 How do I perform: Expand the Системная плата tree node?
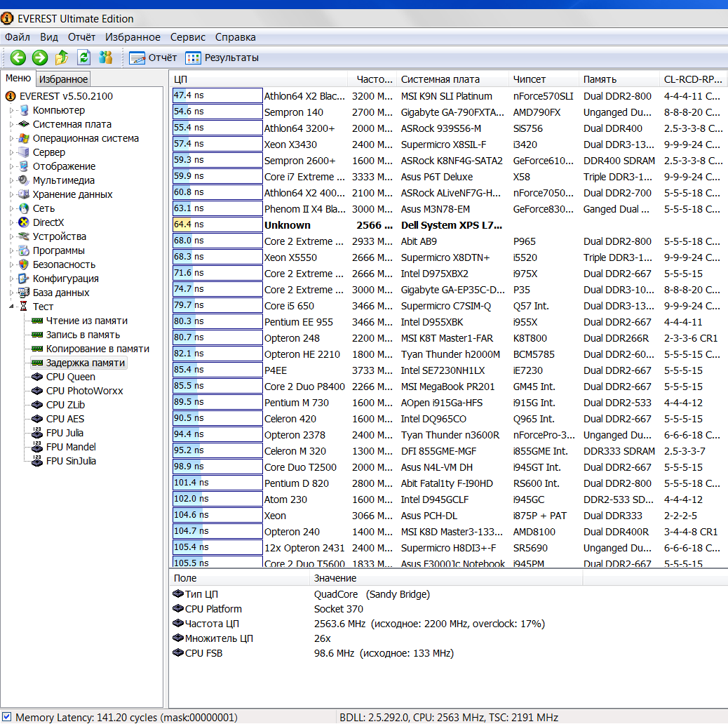pyautogui.click(x=12, y=124)
